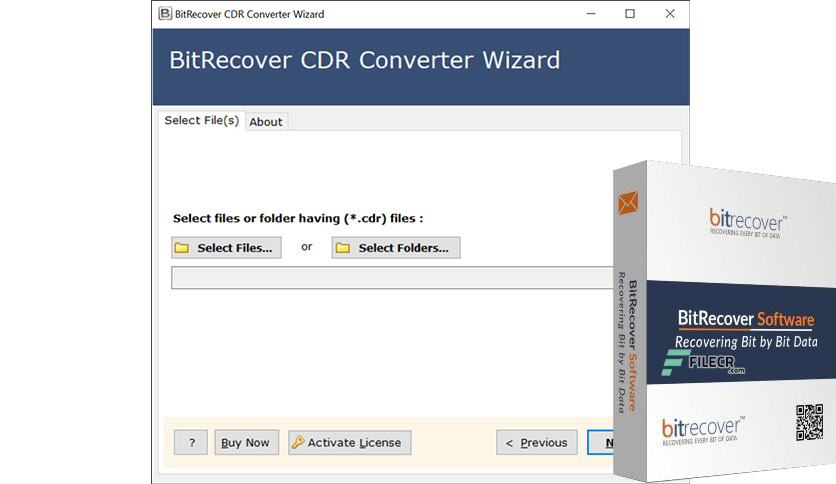Click the key icon on Activate License
This screenshot has height=484, width=836.
(298, 442)
